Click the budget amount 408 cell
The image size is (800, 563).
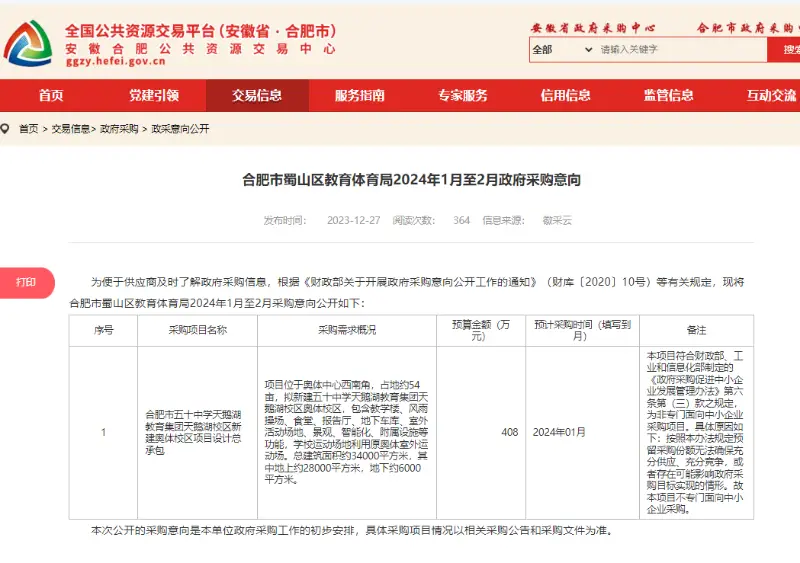click(481, 432)
